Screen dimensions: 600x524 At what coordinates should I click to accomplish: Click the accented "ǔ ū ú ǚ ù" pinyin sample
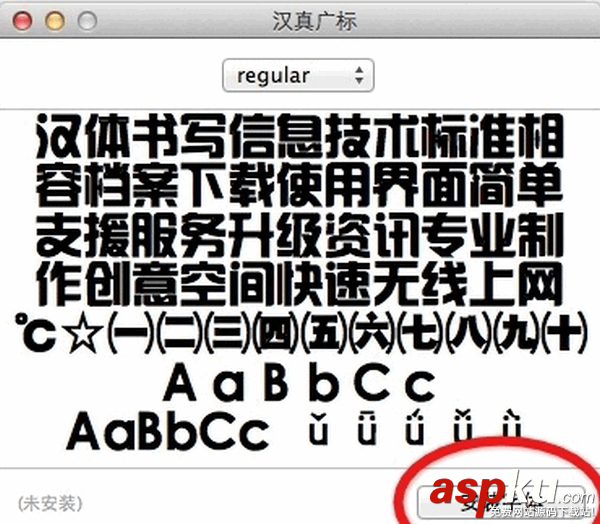(415, 427)
